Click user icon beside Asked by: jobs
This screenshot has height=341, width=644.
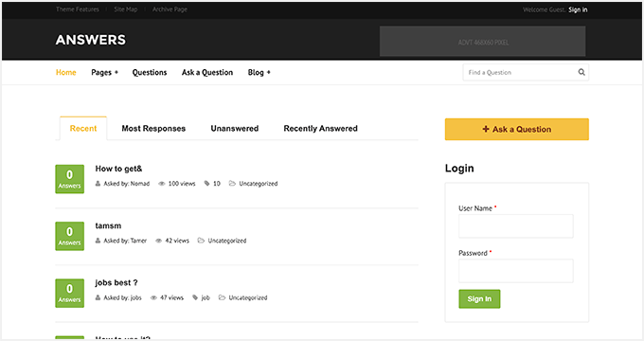[98, 297]
